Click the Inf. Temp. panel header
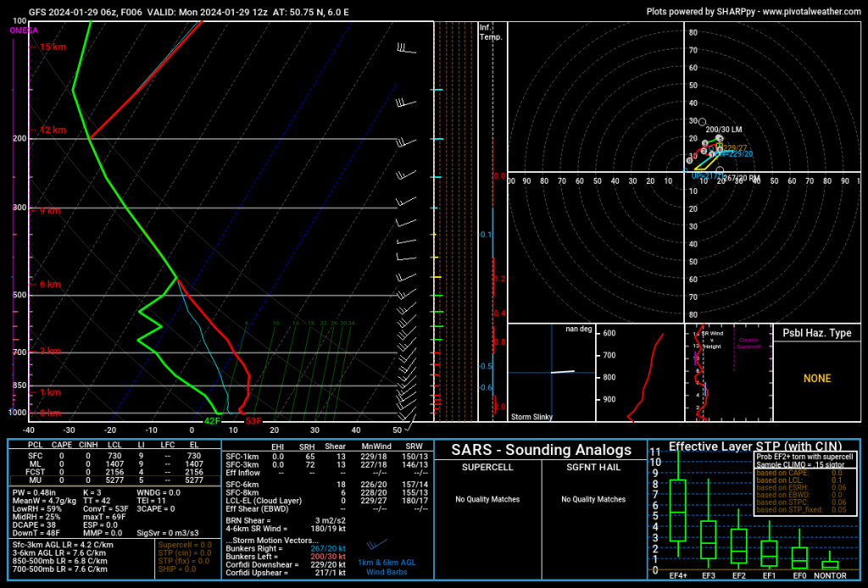The image size is (868, 588). point(491,32)
